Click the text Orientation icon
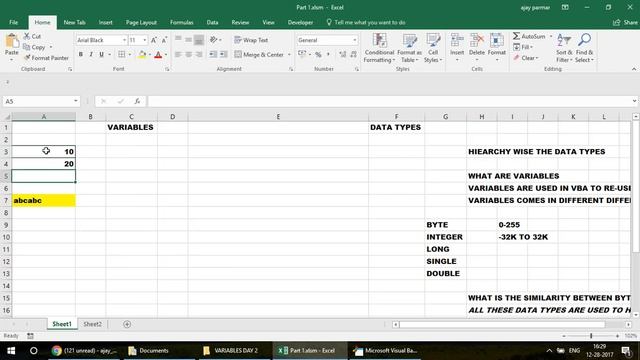 213,40
